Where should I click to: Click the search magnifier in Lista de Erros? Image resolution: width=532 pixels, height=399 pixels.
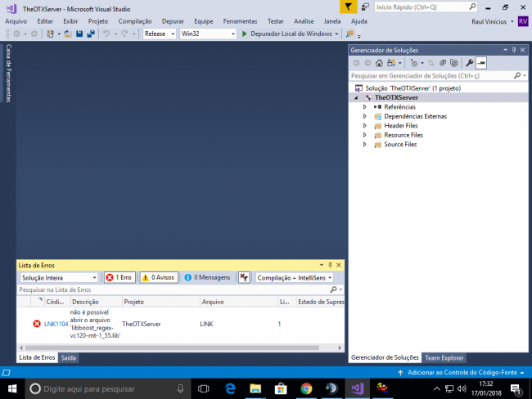coord(333,289)
